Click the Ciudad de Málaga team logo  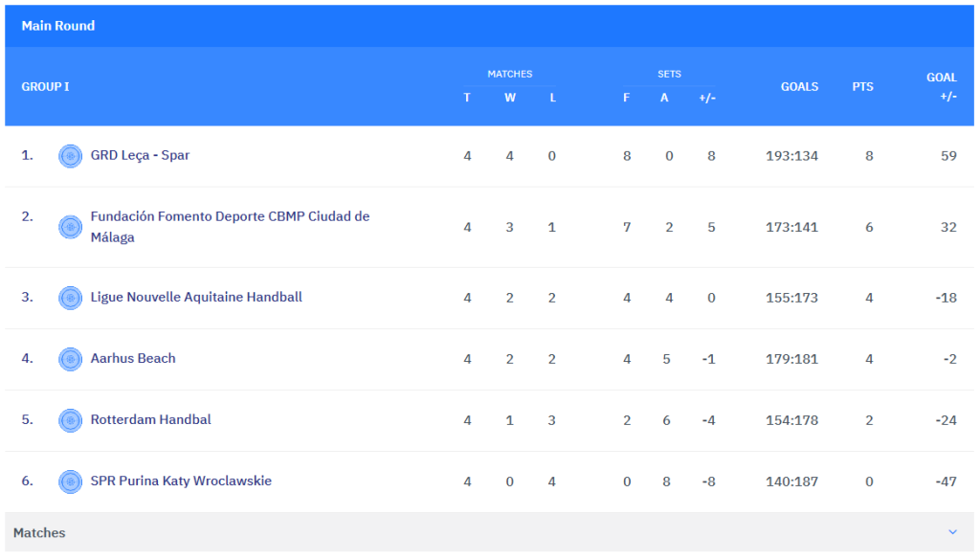70,227
